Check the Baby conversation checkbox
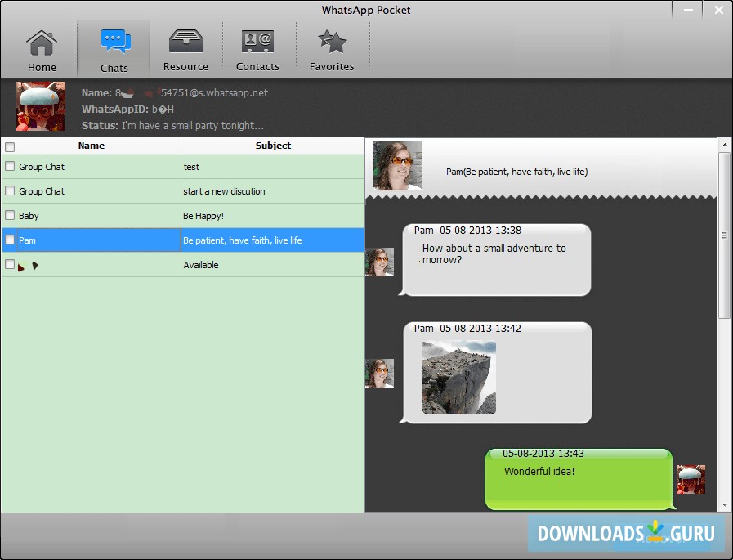This screenshot has height=560, width=733. coord(11,215)
